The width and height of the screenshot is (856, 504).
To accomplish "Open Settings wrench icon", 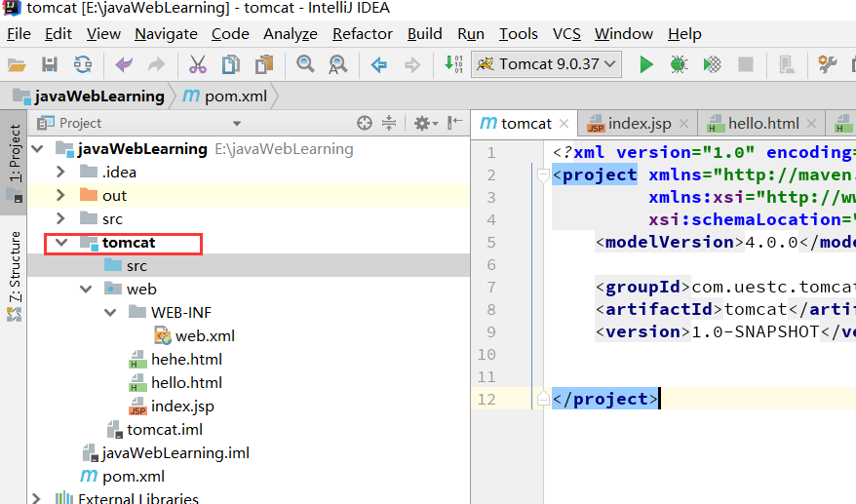I will (828, 64).
